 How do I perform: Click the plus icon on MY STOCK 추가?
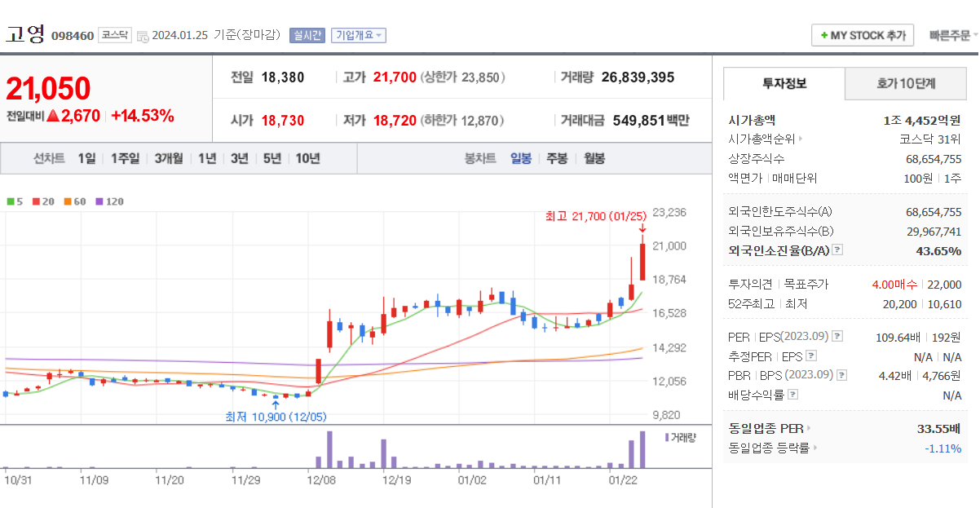[824, 36]
